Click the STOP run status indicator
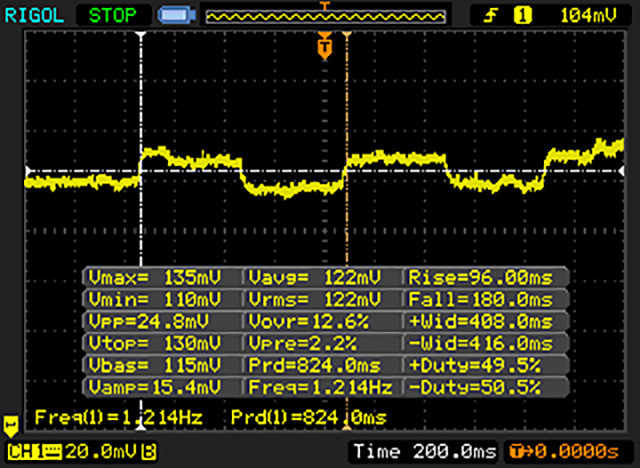The image size is (640, 468). 112,16
